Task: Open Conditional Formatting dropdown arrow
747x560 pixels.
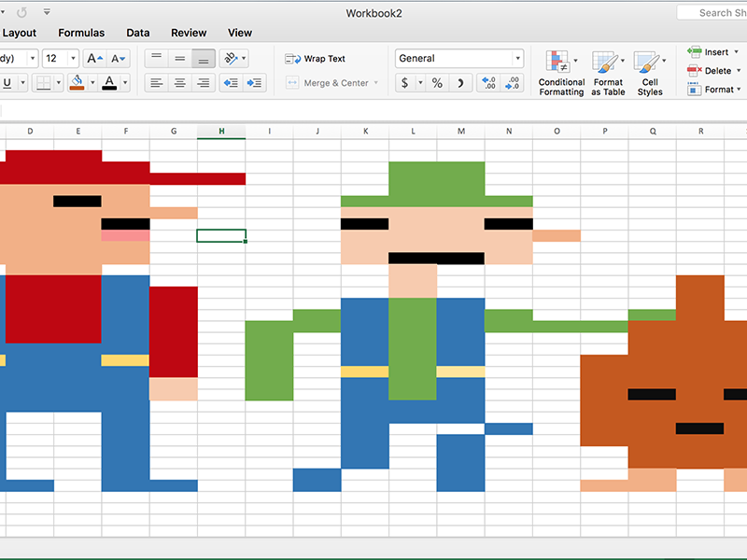Action: pyautogui.click(x=575, y=61)
